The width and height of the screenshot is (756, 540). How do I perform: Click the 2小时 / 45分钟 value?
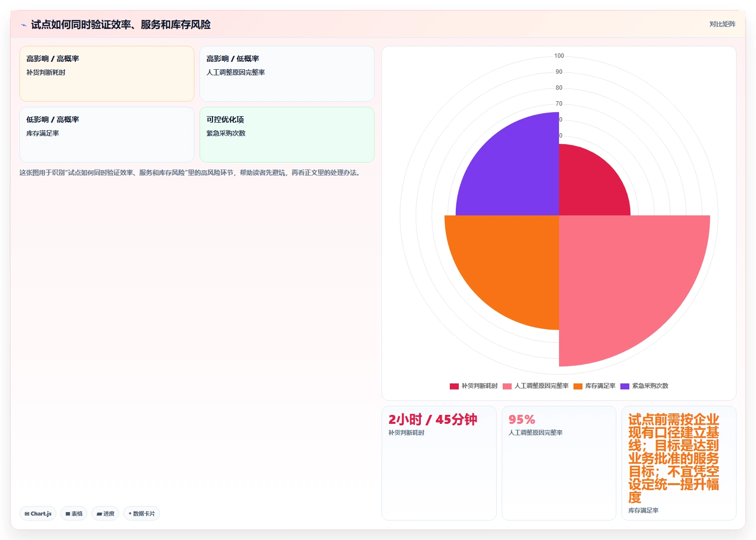pyautogui.click(x=432, y=419)
